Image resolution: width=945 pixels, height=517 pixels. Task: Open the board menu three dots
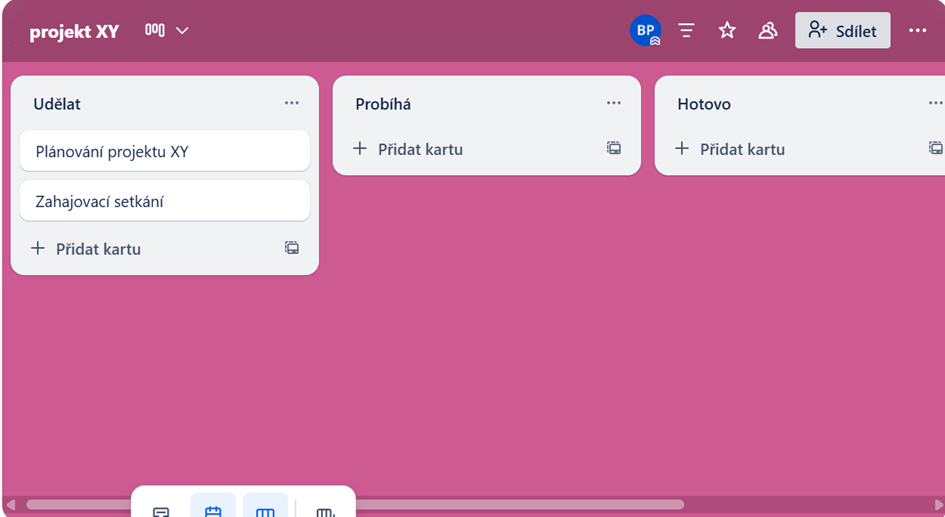click(x=917, y=31)
